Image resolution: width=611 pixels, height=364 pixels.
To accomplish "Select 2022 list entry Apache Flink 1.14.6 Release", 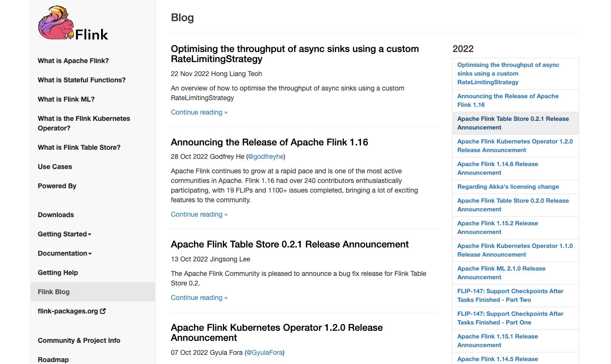I will [x=516, y=169].
